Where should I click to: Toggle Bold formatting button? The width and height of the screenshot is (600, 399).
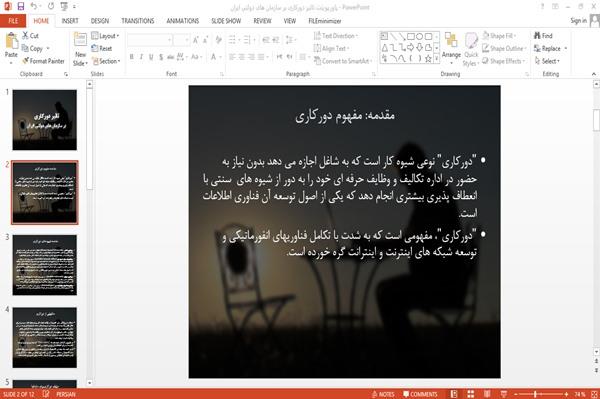pyautogui.click(x=132, y=57)
